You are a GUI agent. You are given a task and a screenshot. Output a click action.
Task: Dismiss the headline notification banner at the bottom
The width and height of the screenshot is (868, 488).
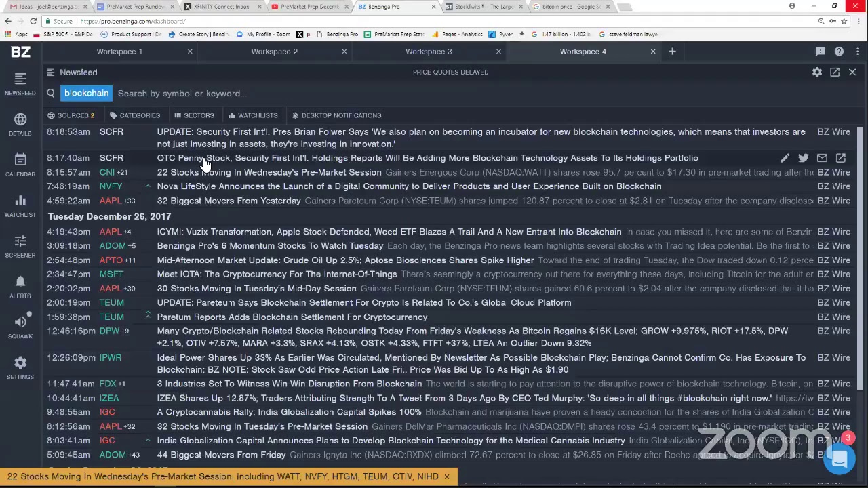coord(446,476)
